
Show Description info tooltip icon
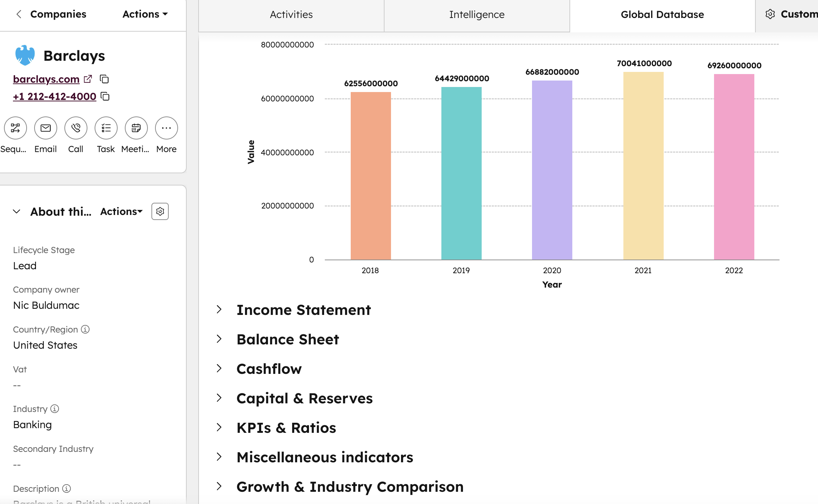(x=67, y=489)
